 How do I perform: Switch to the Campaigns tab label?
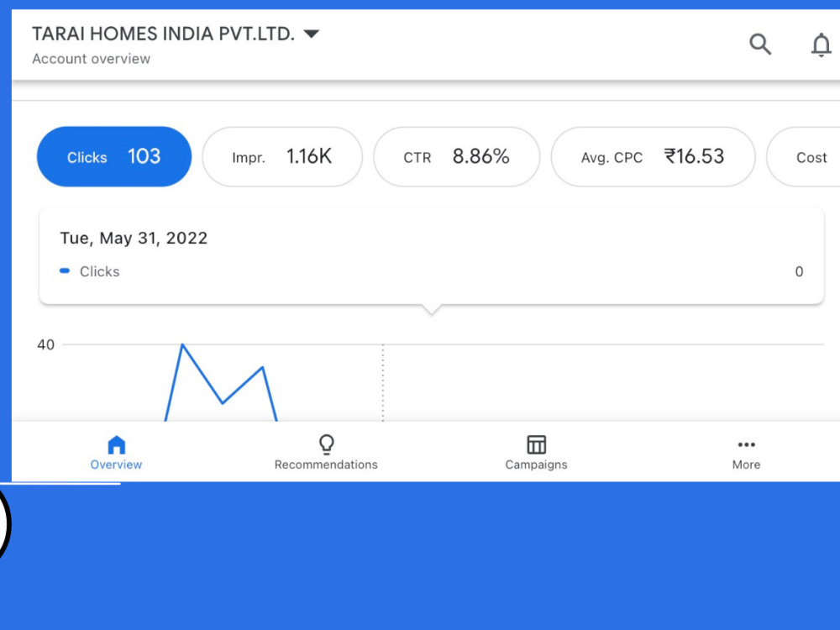point(536,465)
